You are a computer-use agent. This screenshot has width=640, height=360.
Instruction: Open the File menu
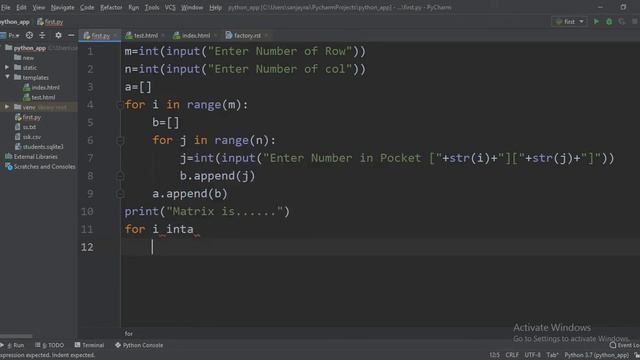pos(6,7)
